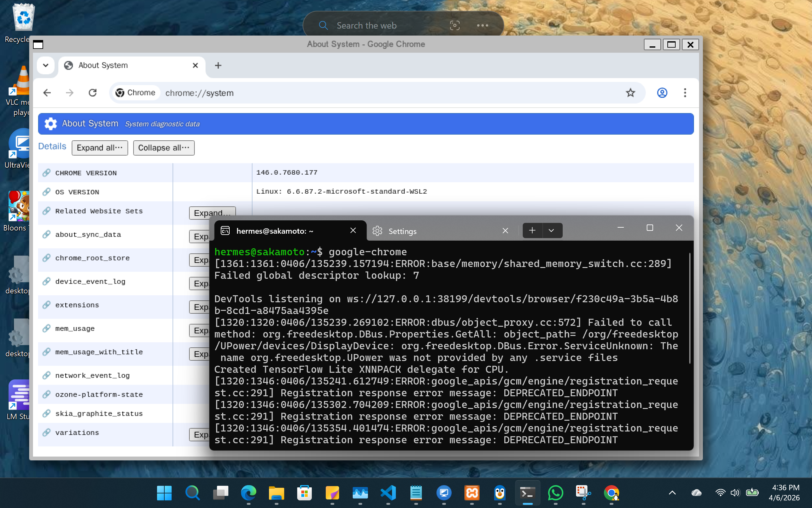Click the link icon beside ozone-platform-state
This screenshot has width=812, height=508.
click(46, 394)
